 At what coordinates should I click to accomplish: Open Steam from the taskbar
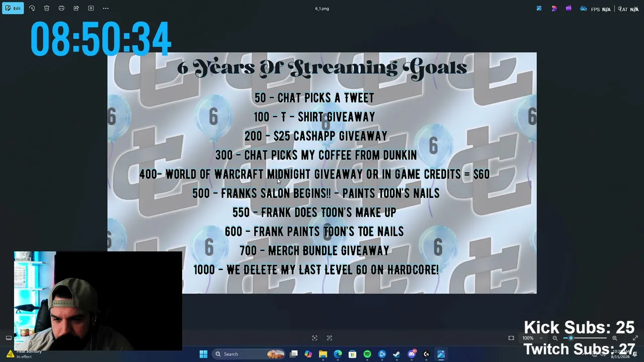click(396, 354)
